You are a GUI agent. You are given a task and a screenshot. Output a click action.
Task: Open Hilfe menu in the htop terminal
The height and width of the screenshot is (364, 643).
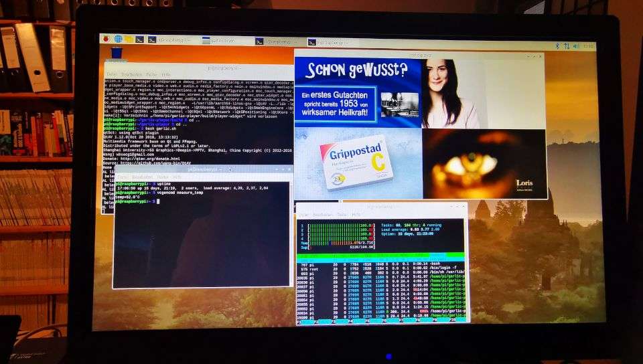pos(356,214)
